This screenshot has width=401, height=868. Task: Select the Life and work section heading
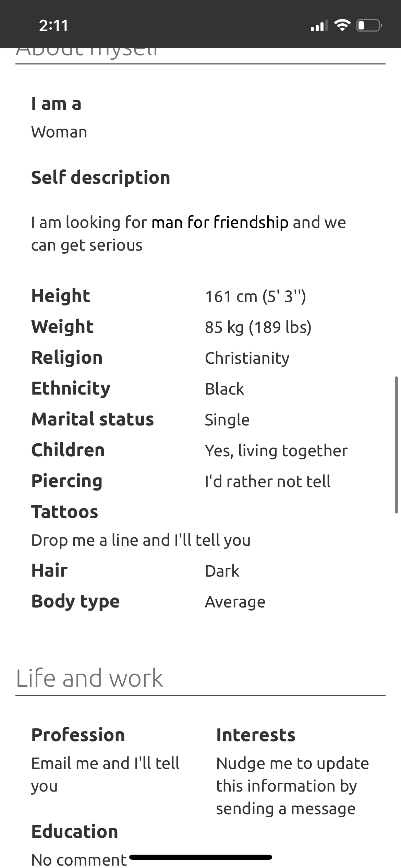point(89,678)
